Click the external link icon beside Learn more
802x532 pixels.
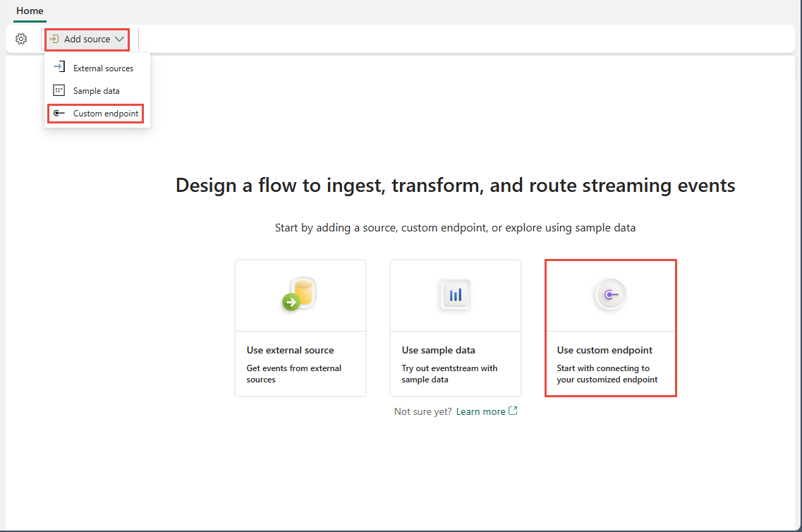pos(513,411)
